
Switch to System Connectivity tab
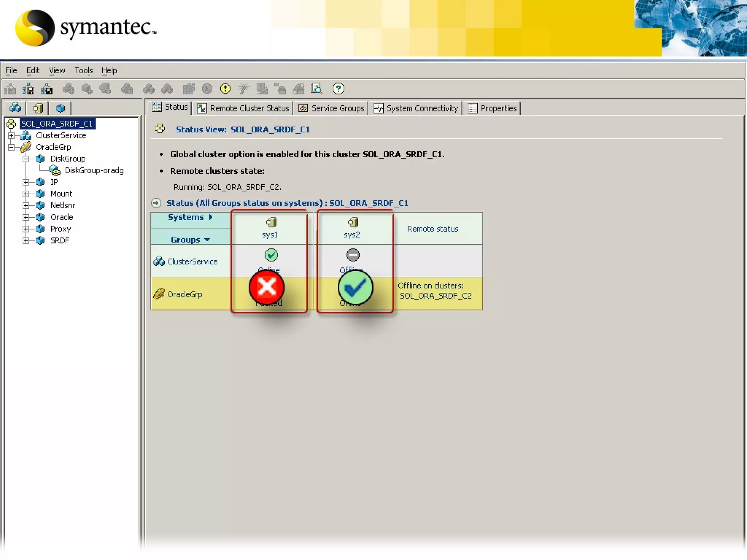416,108
